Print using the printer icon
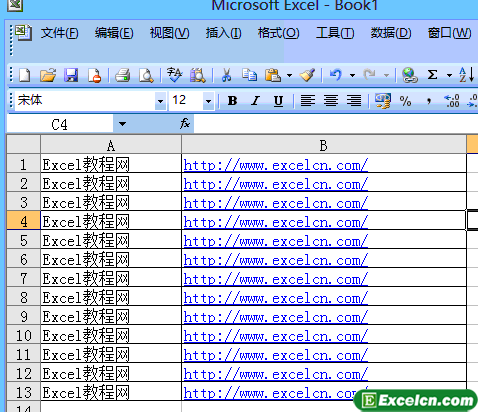 point(122,75)
